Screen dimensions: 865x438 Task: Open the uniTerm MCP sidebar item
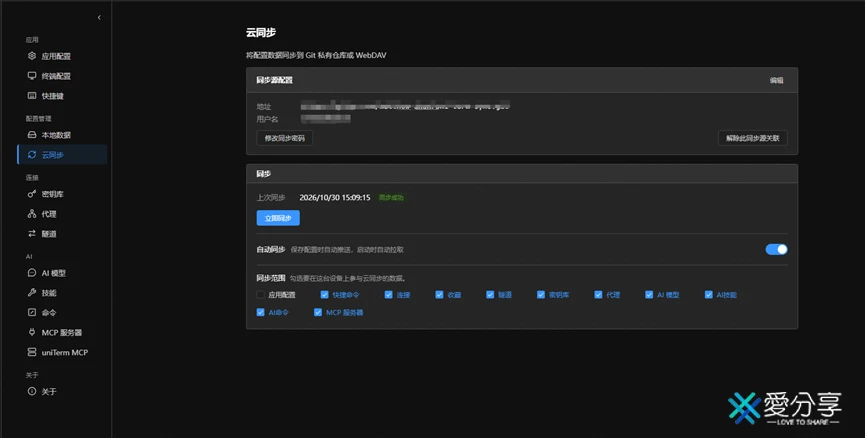click(x=62, y=352)
